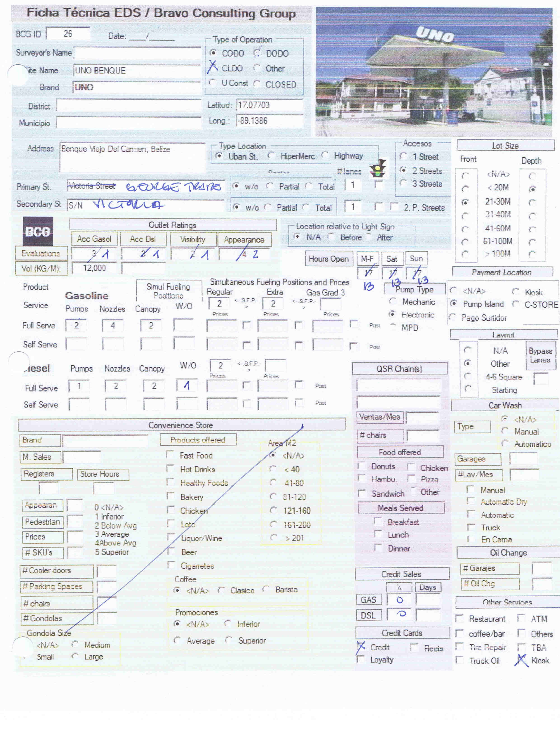Click gasoline Full Serve nozzles field

[113, 325]
